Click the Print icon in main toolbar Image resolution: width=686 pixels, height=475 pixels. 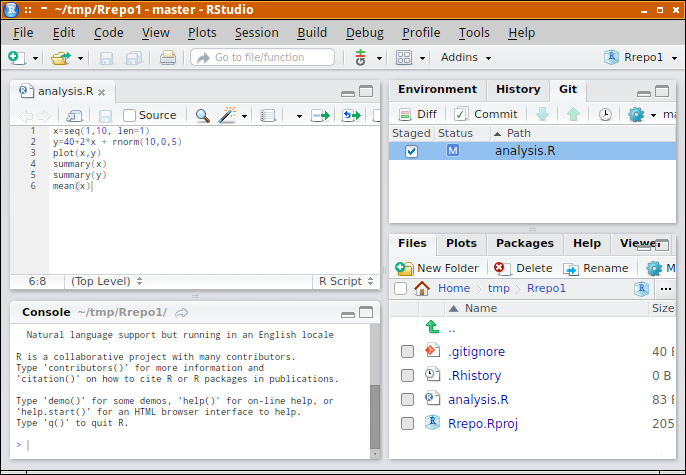pos(168,57)
